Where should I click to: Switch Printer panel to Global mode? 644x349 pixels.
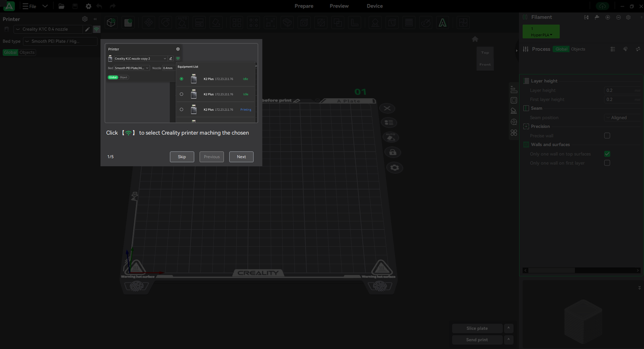pos(10,52)
